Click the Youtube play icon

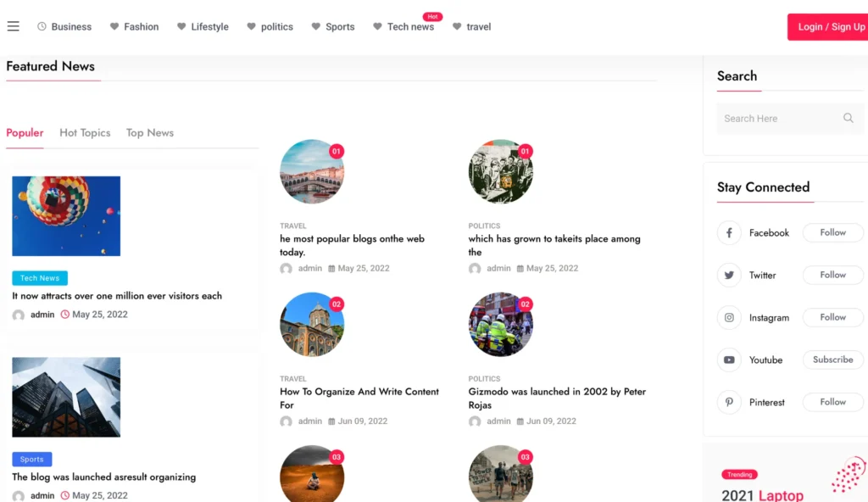pyautogui.click(x=729, y=360)
